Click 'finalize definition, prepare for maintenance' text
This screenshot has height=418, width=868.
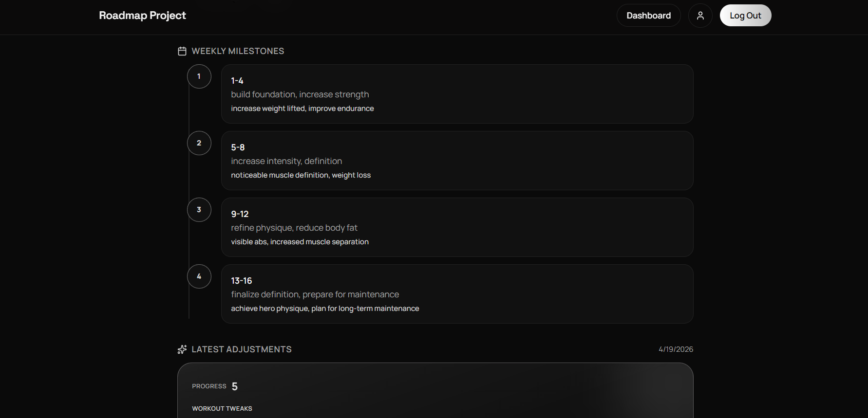click(x=315, y=294)
